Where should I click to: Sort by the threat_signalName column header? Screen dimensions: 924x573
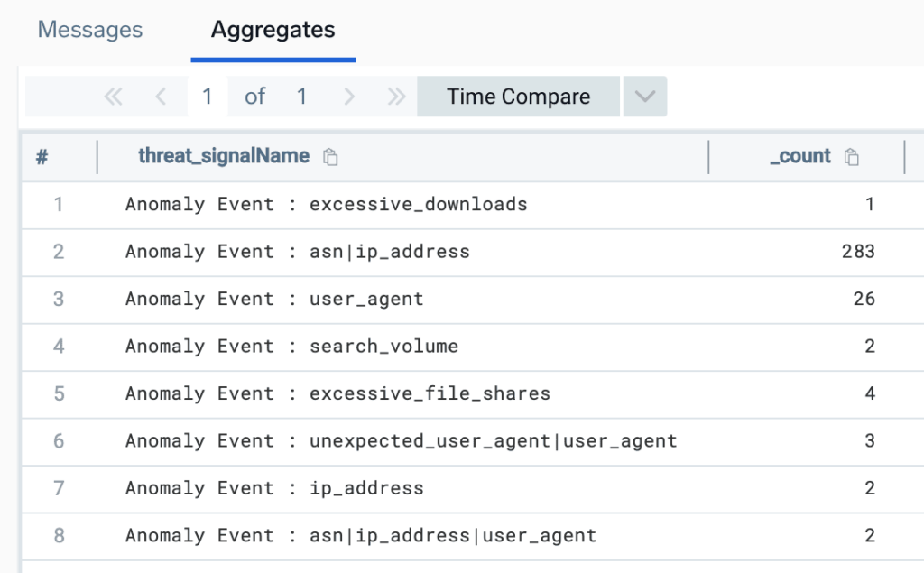224,155
